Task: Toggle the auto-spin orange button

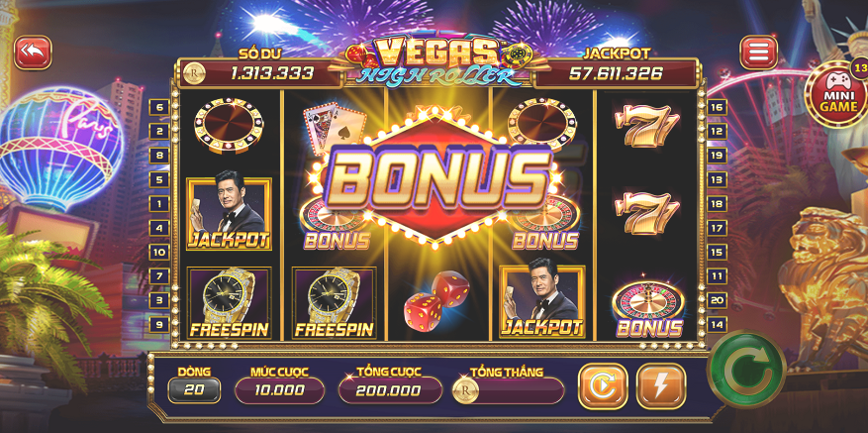Action: tap(603, 385)
